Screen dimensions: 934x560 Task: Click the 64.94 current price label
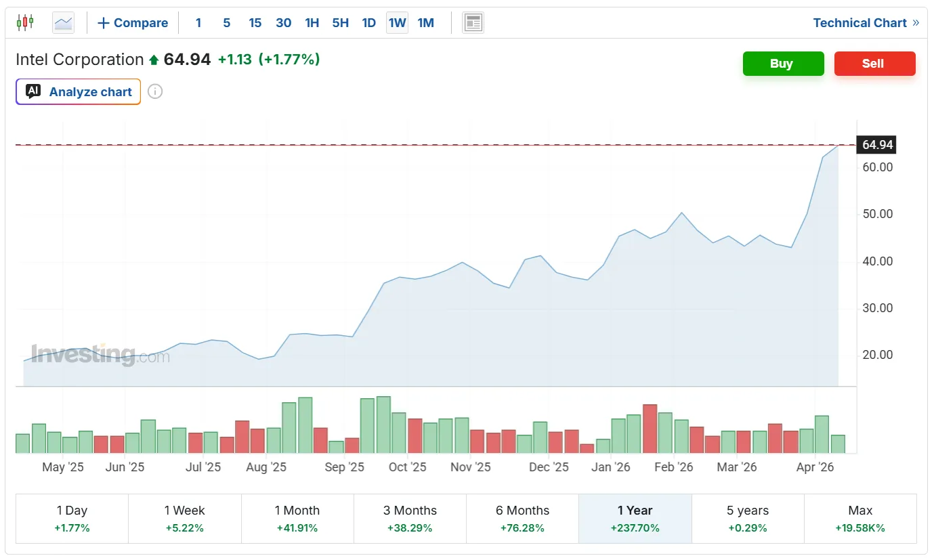(877, 145)
